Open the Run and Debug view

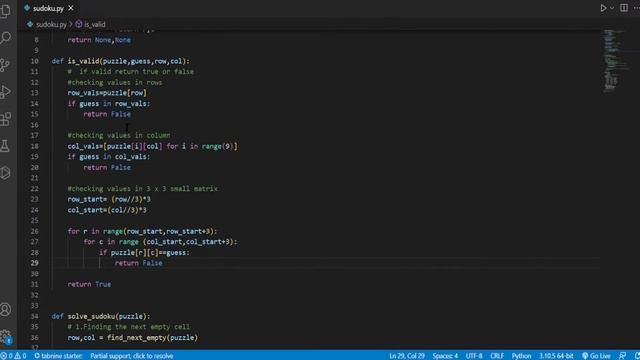[5, 92]
